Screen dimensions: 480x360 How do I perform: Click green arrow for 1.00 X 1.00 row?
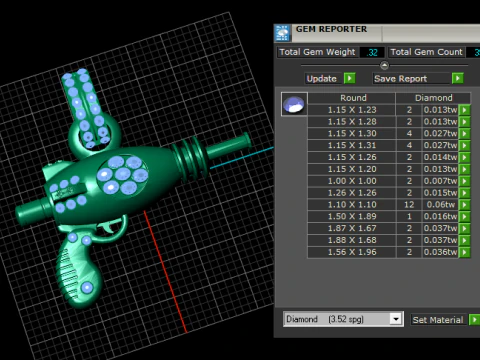click(464, 181)
